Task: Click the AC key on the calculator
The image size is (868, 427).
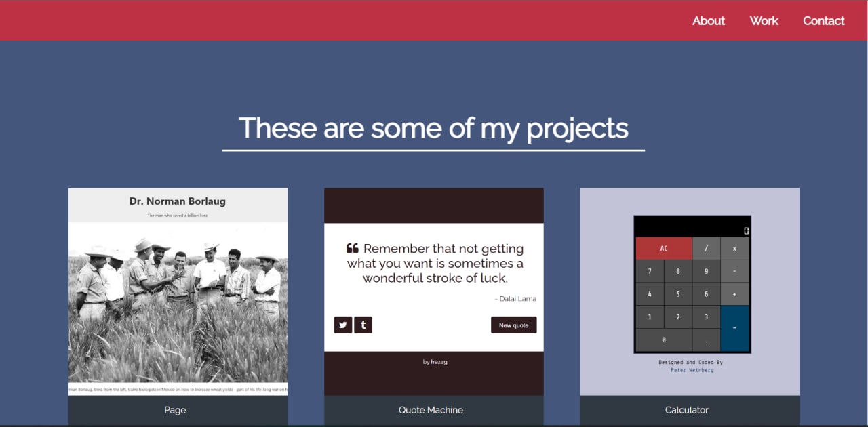Action: point(664,249)
